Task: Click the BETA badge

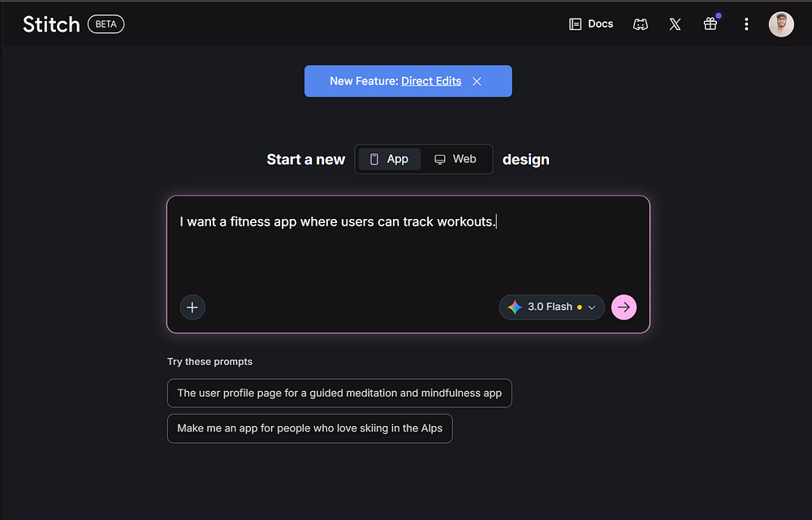Action: pos(106,24)
